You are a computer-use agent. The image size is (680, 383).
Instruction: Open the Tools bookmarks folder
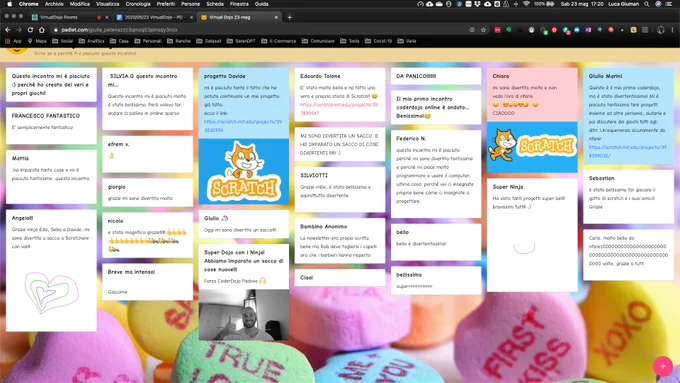coord(350,41)
